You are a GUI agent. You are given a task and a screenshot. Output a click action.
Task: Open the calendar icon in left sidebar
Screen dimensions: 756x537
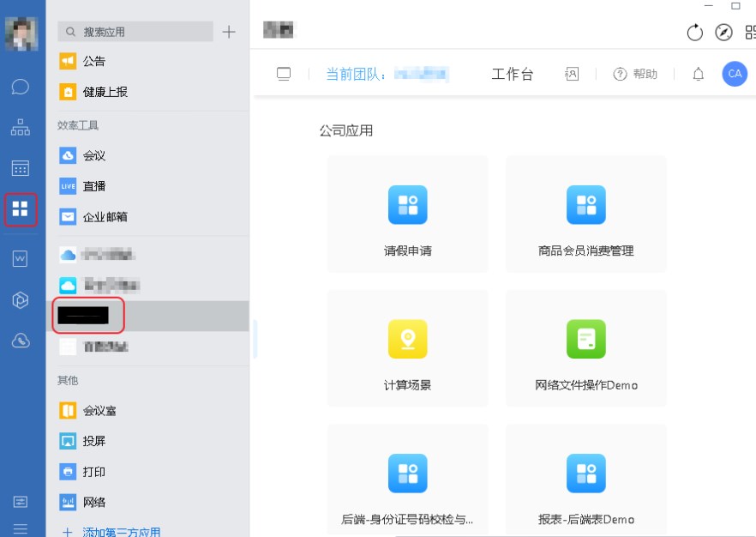coord(21,168)
